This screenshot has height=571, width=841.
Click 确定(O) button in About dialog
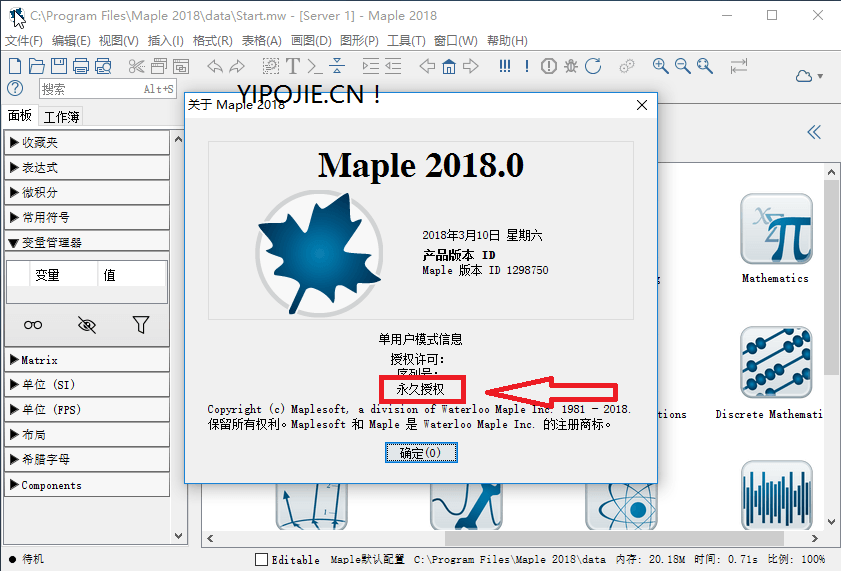click(x=421, y=453)
